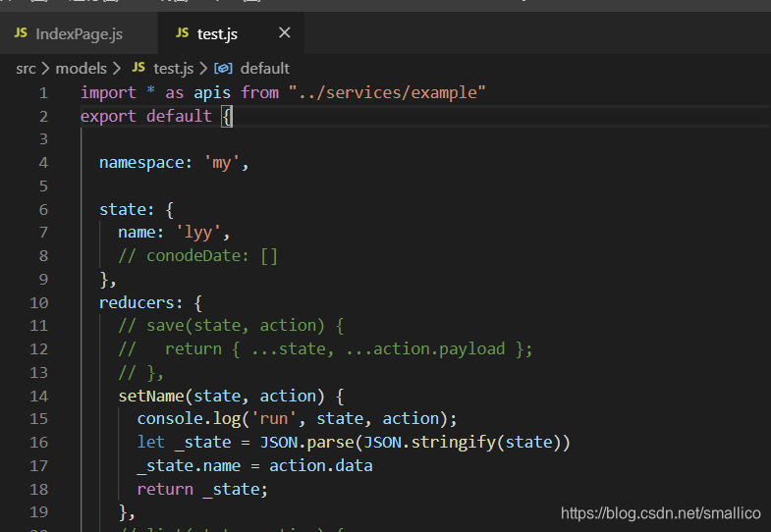Click the 'state: {' line
The height and width of the screenshot is (532, 771).
click(x=137, y=210)
